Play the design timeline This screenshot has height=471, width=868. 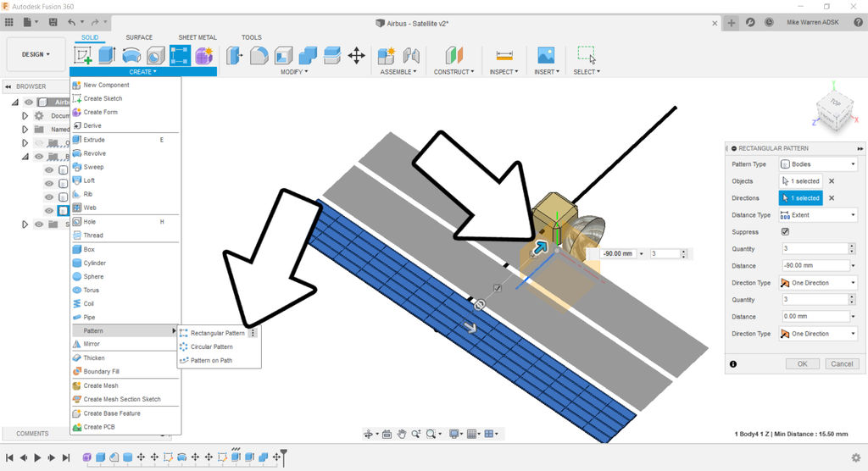[x=37, y=457]
